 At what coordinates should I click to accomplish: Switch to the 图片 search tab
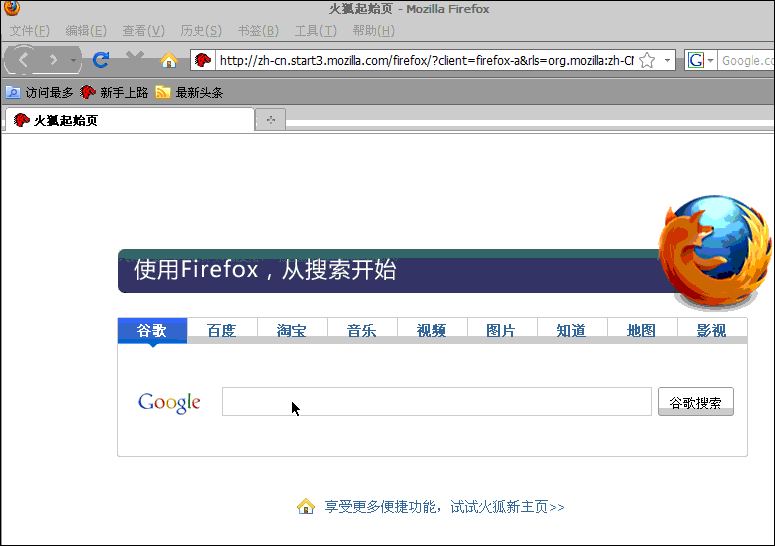click(x=502, y=330)
